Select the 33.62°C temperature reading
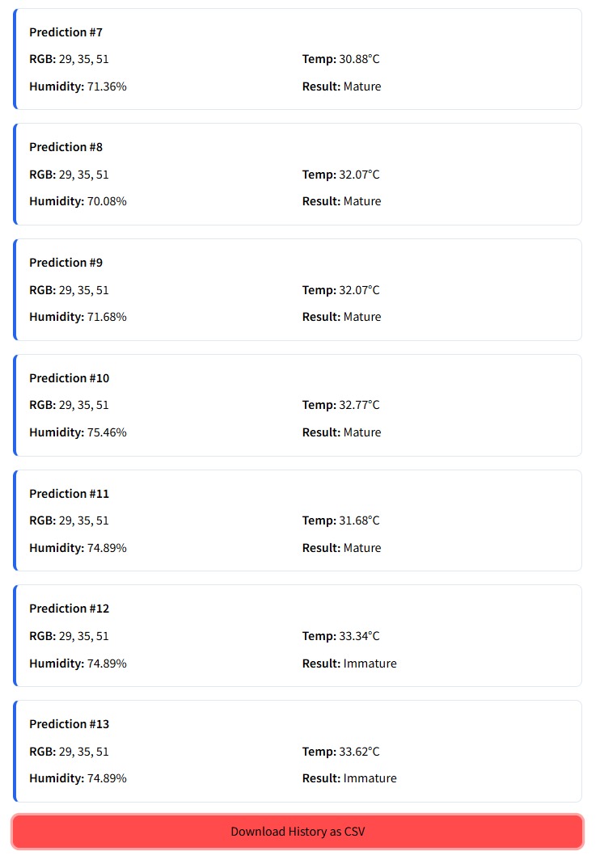 [359, 752]
